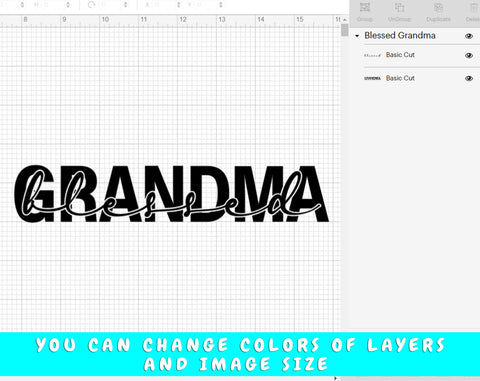Click the X position stepper arrows

(179, 5)
